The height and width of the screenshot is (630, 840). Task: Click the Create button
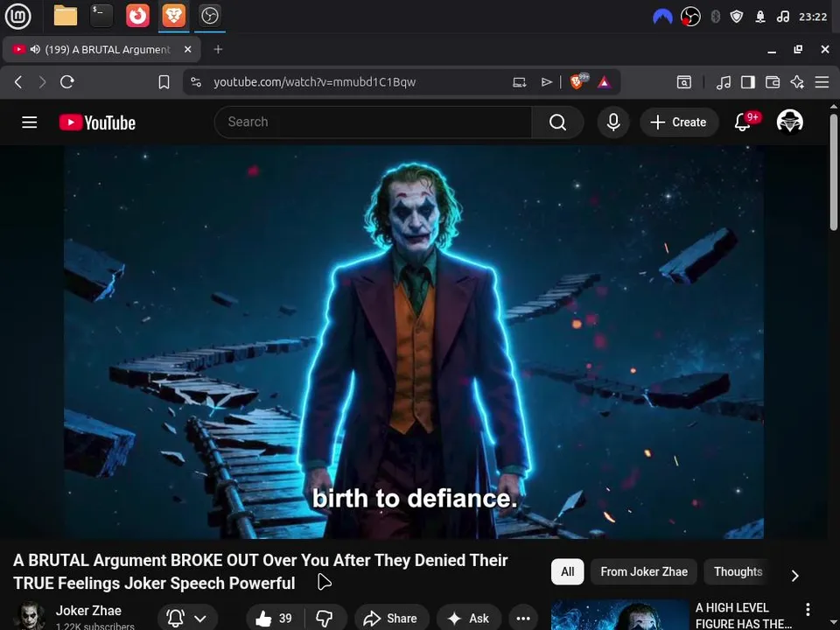tap(679, 122)
